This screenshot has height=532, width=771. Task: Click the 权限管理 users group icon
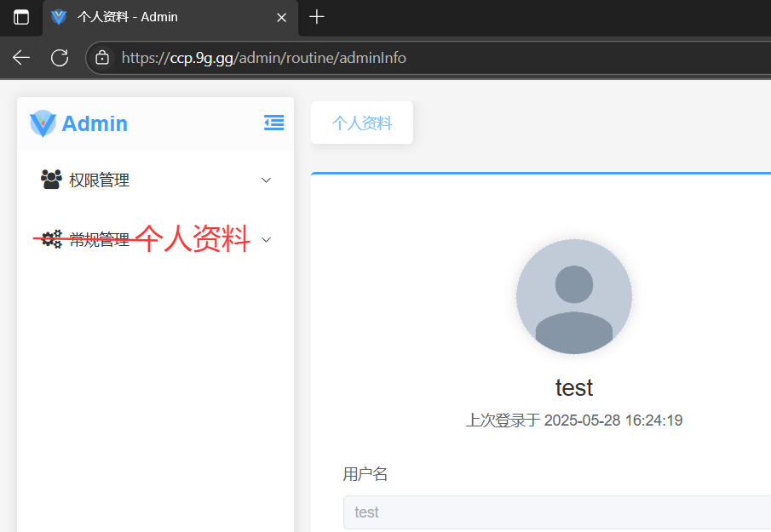tap(51, 180)
